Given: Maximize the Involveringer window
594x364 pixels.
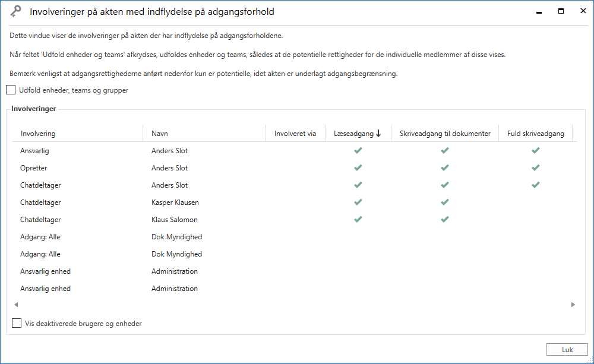Looking at the screenshot, I should coord(561,11).
